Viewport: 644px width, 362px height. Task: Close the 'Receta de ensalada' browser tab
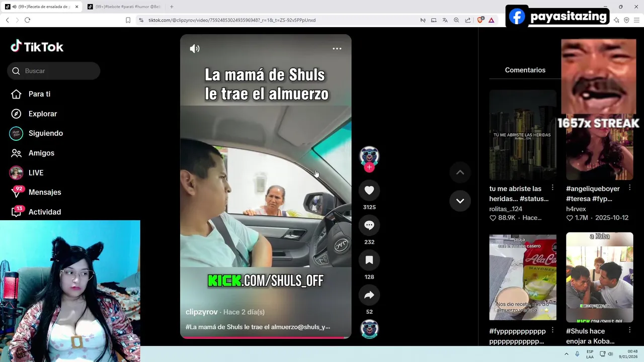click(x=77, y=7)
